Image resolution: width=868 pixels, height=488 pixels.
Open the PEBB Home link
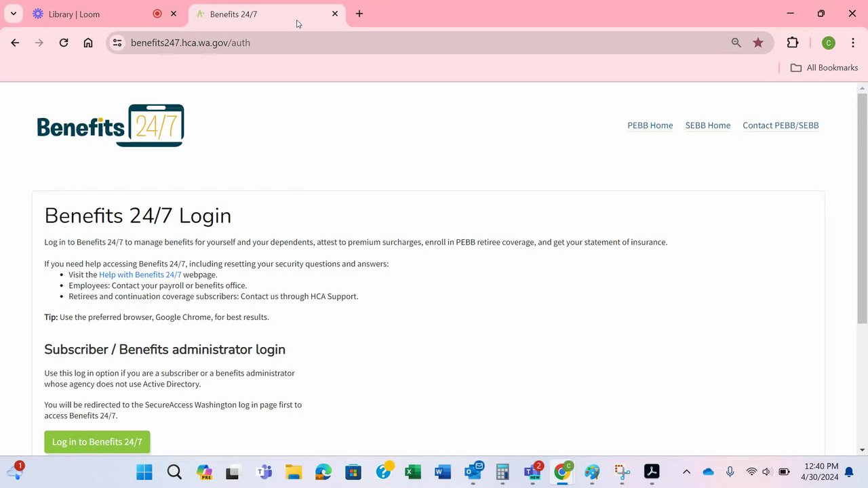point(650,125)
